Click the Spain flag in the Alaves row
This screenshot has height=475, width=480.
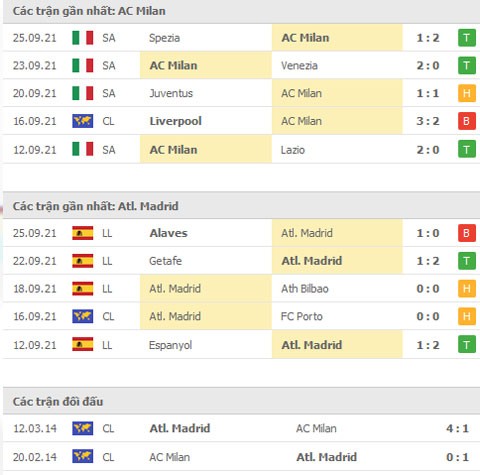point(83,233)
